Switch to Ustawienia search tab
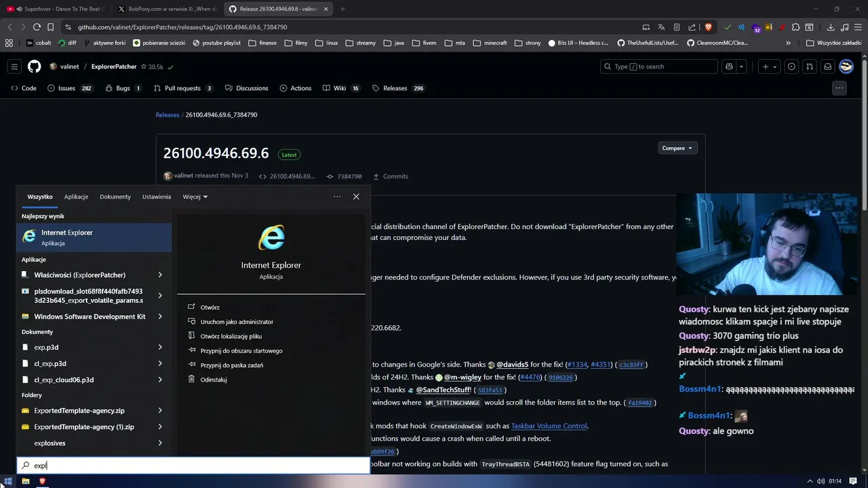 click(x=157, y=197)
